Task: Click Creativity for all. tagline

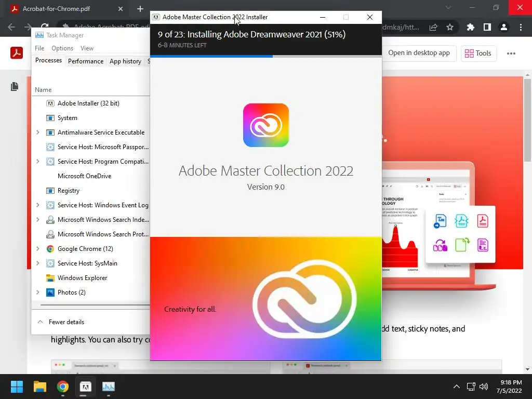Action: tap(190, 309)
